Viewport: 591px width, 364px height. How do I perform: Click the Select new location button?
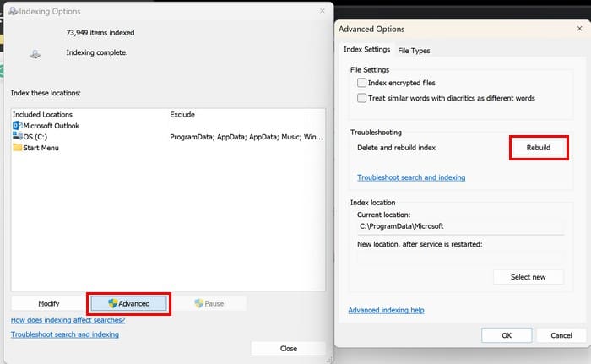[x=528, y=277]
